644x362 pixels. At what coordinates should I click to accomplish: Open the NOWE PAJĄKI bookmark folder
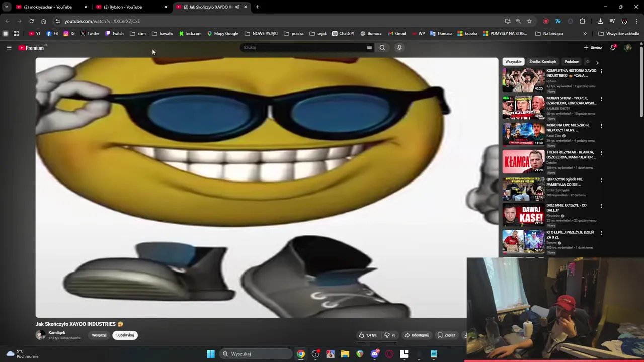coord(261,34)
